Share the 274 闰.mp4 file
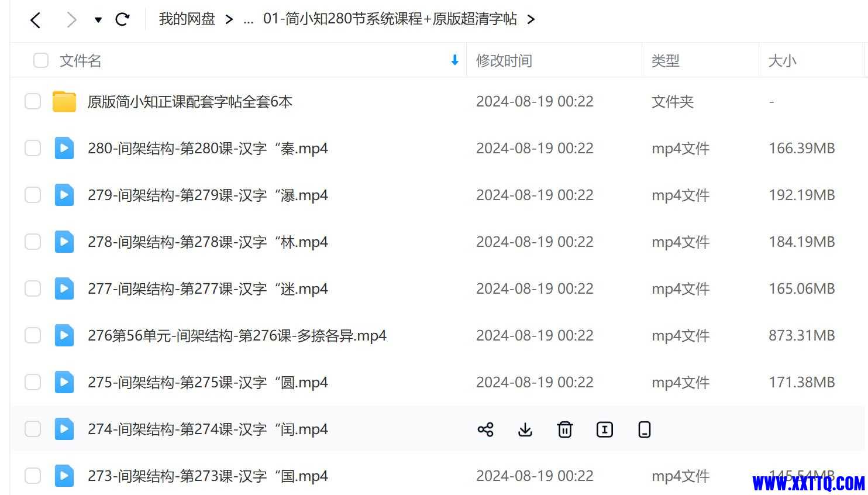Viewport: 868px width, 495px height. (x=485, y=429)
